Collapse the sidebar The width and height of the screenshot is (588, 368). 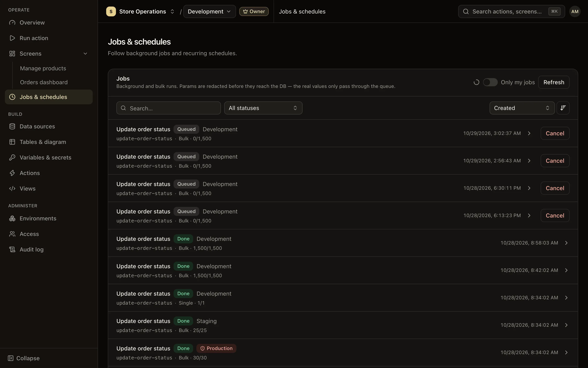pyautogui.click(x=23, y=358)
